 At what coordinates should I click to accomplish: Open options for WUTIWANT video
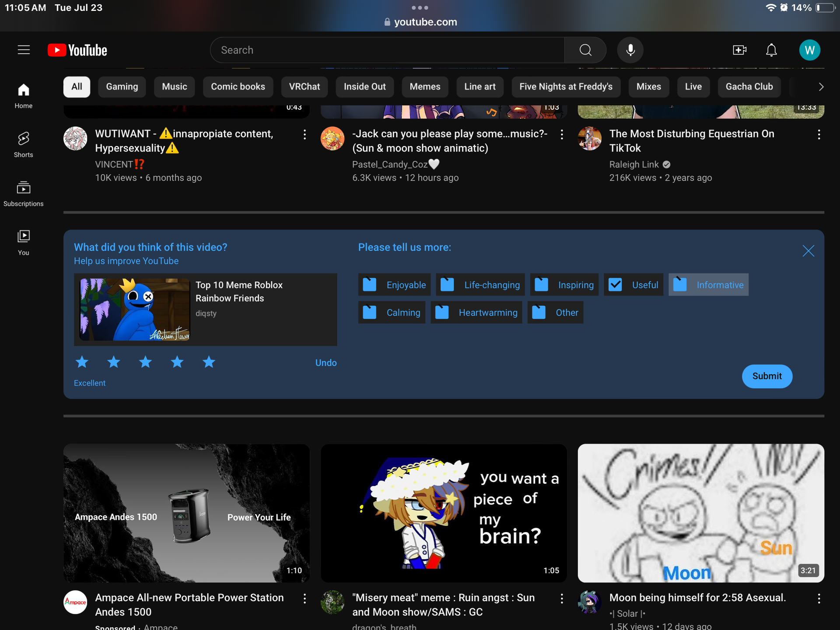tap(304, 134)
